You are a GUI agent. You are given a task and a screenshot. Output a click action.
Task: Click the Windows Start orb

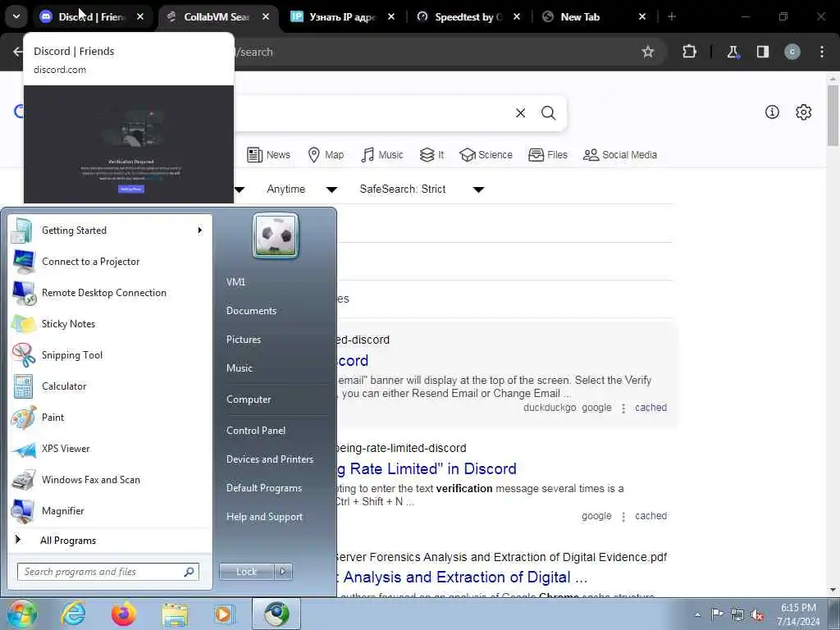pos(21,614)
